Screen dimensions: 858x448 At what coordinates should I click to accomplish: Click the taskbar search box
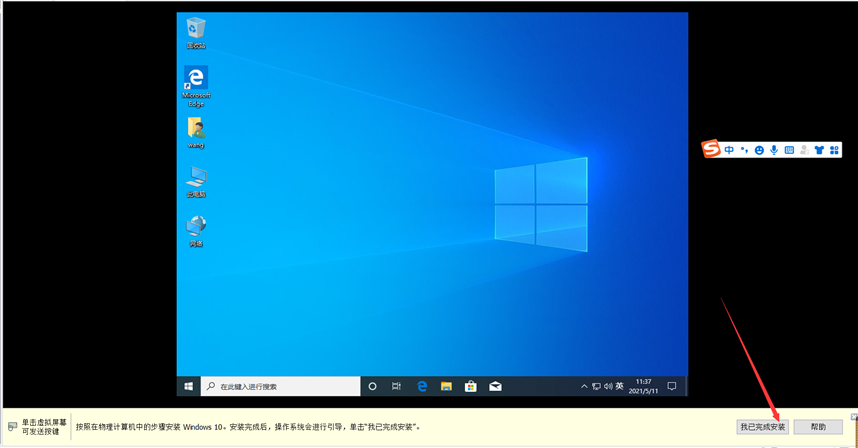coord(281,386)
